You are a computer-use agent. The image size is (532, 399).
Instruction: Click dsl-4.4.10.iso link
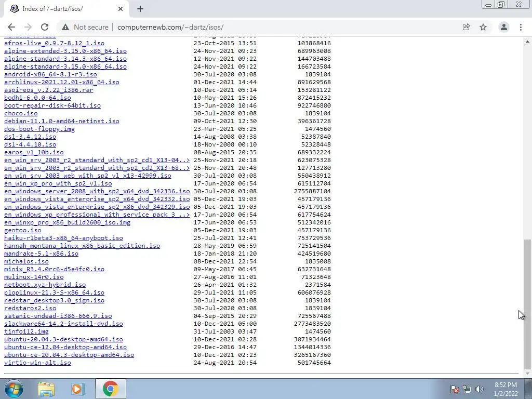pyautogui.click(x=30, y=144)
